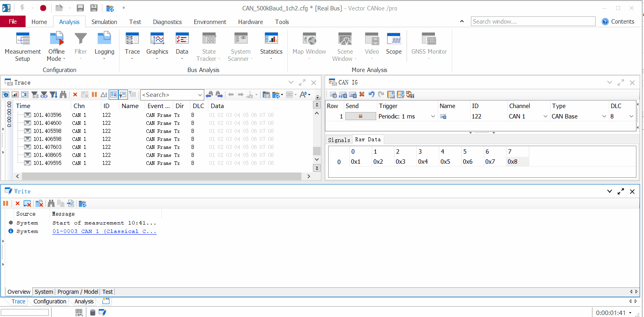644x317 pixels.
Task: Open the Scope analysis tool
Action: [394, 44]
